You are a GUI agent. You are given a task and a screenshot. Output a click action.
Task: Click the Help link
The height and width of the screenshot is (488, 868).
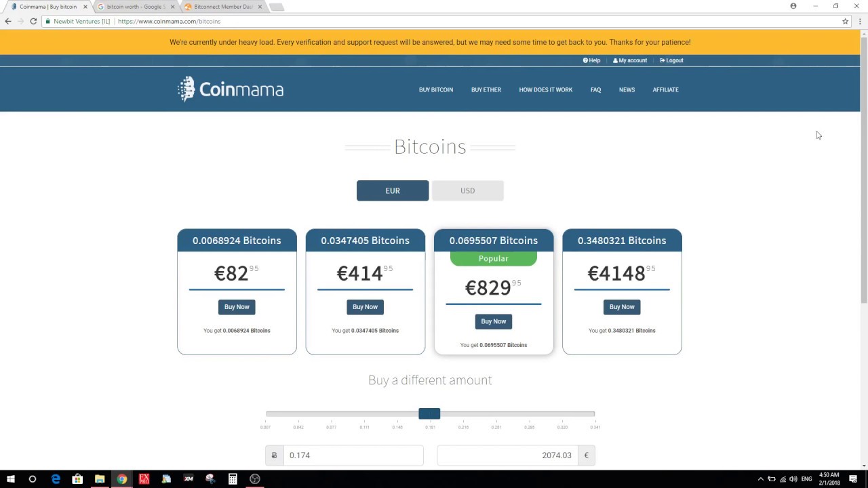(x=591, y=60)
